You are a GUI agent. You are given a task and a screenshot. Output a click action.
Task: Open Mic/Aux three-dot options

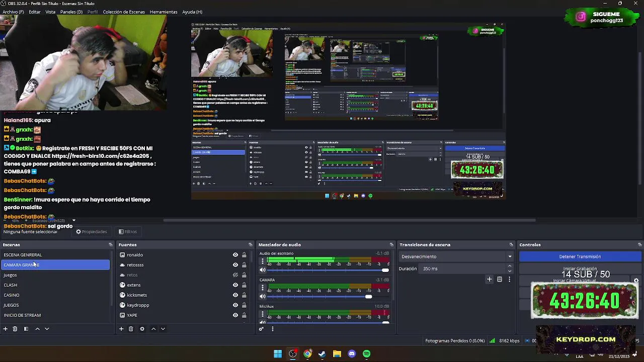262,315
